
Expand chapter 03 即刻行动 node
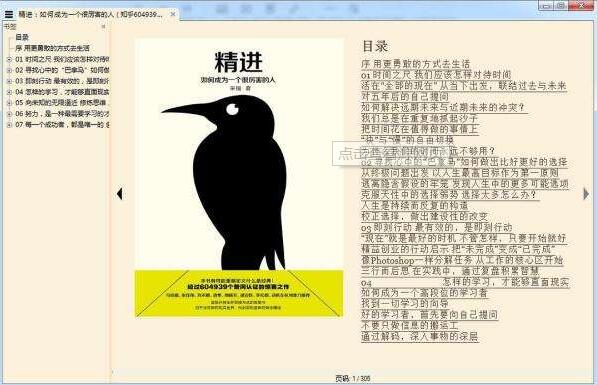click(x=10, y=81)
